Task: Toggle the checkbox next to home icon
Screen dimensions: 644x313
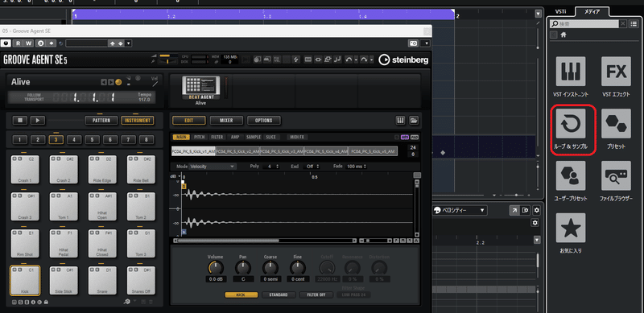Action: tap(554, 35)
